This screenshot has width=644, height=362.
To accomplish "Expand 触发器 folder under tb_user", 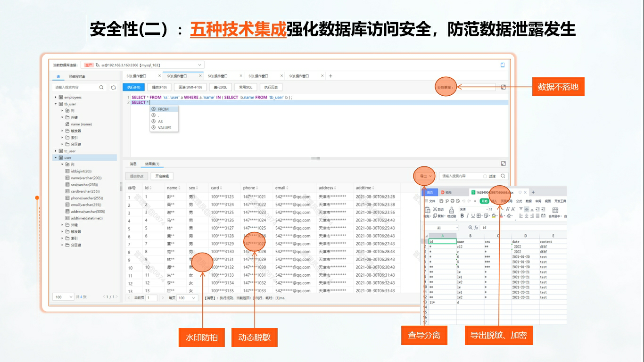I will (x=62, y=131).
